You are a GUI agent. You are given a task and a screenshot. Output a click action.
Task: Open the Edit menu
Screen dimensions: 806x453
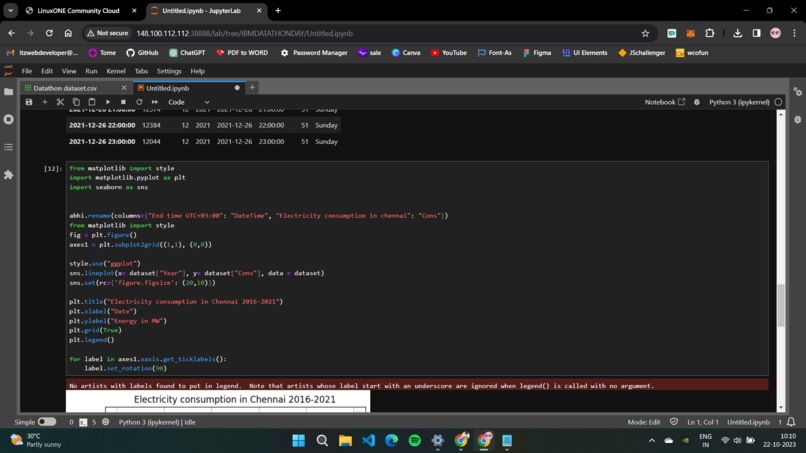coord(47,71)
